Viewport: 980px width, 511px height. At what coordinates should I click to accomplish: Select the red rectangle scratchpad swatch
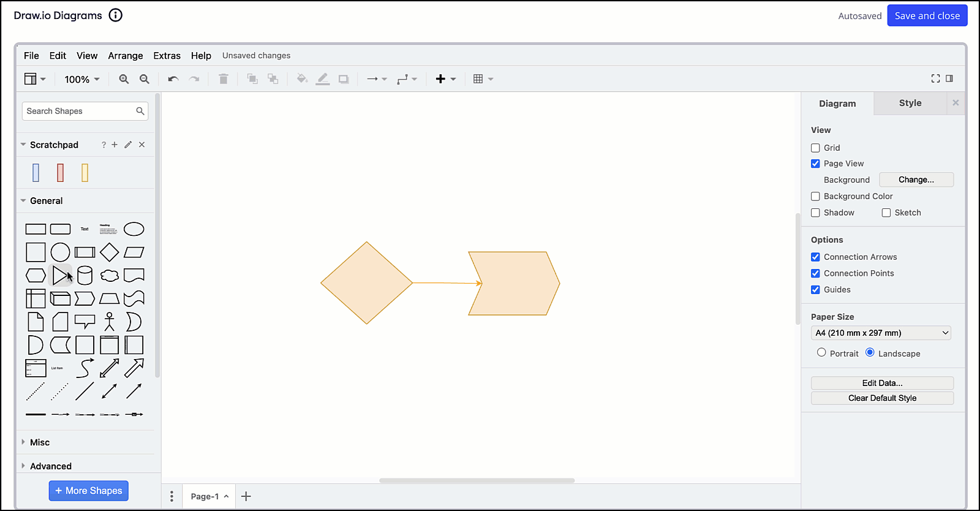coord(60,173)
